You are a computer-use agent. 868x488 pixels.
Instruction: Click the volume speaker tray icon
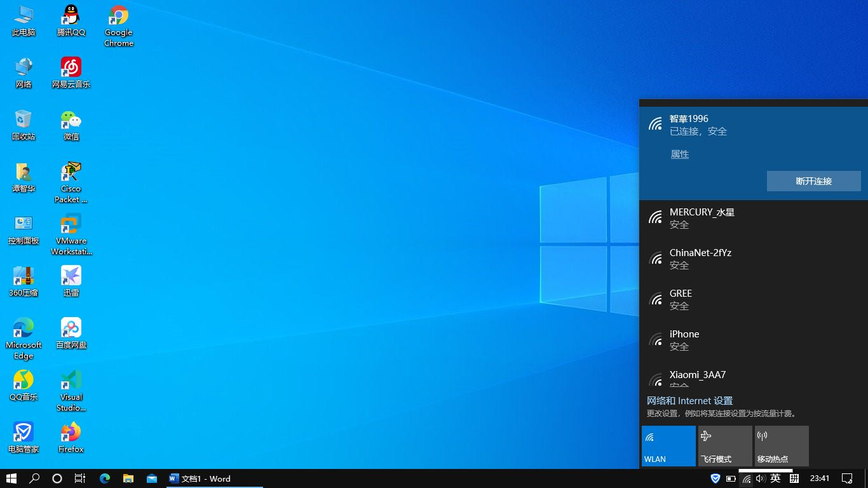tap(760, 478)
